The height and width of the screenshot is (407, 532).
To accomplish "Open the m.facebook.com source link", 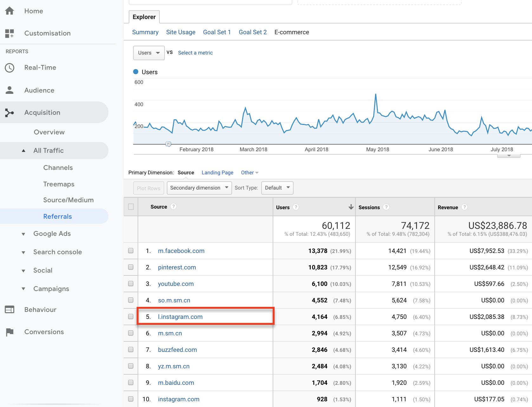I will [181, 251].
